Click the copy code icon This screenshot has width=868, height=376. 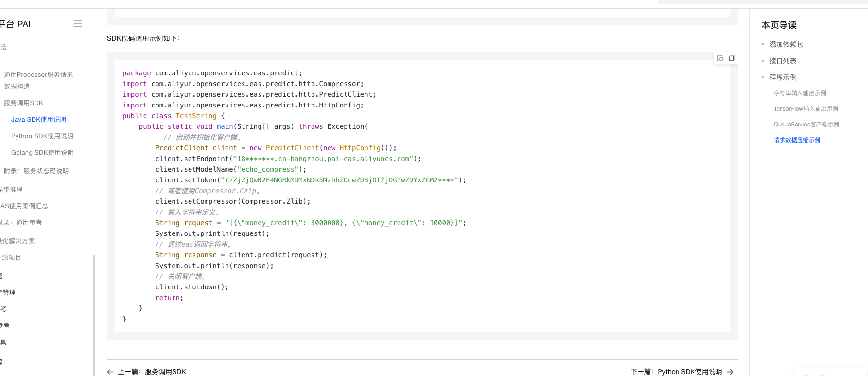[731, 58]
